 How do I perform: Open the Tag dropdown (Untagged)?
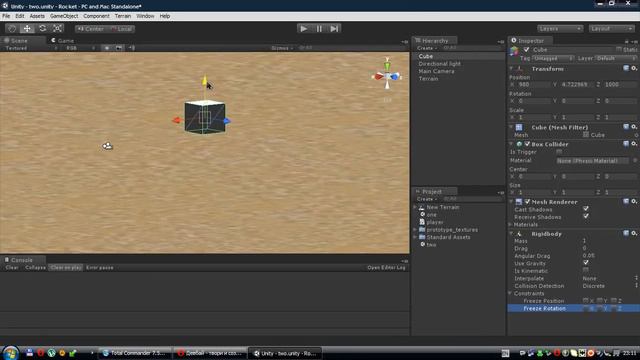[x=552, y=59]
